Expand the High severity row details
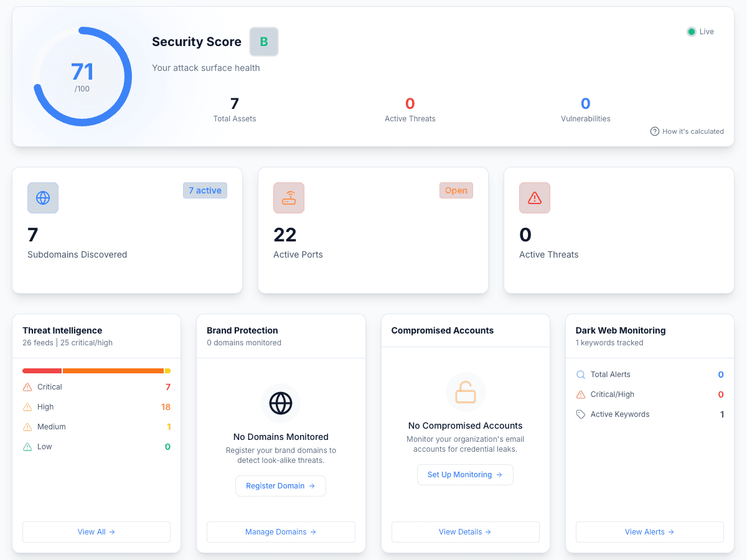747x560 pixels. tap(96, 406)
